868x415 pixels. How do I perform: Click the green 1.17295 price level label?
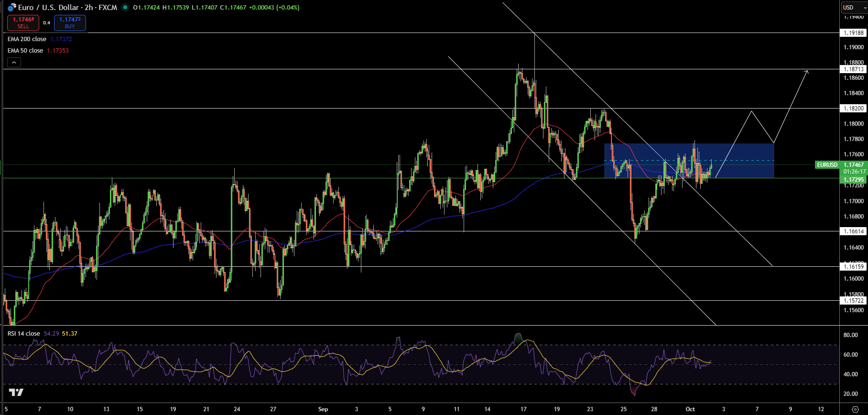[x=853, y=180]
